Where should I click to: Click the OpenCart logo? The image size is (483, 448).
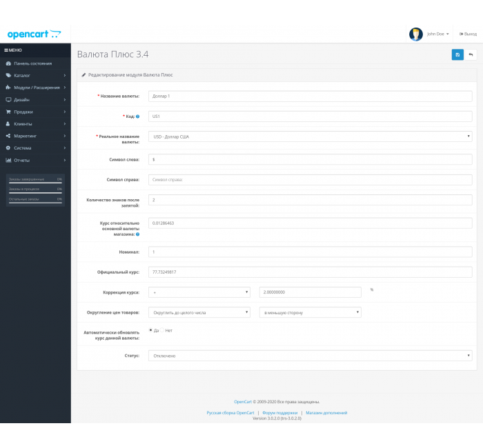pyautogui.click(x=34, y=34)
